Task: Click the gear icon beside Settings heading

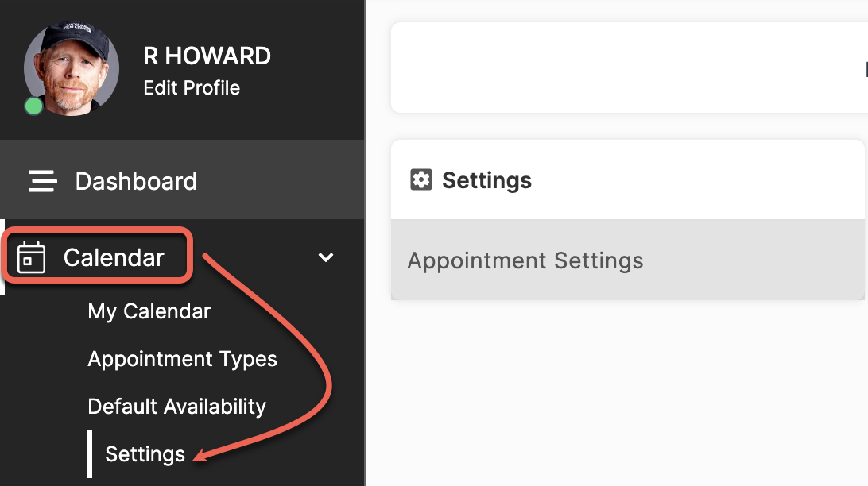Action: pyautogui.click(x=421, y=179)
